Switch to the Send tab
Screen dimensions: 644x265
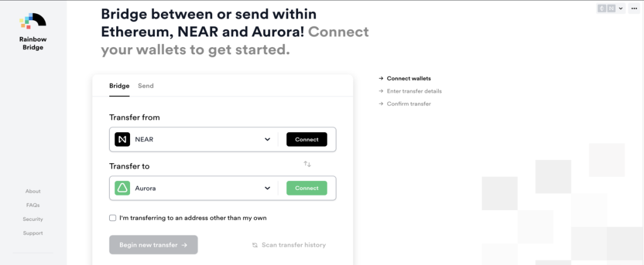coord(145,86)
